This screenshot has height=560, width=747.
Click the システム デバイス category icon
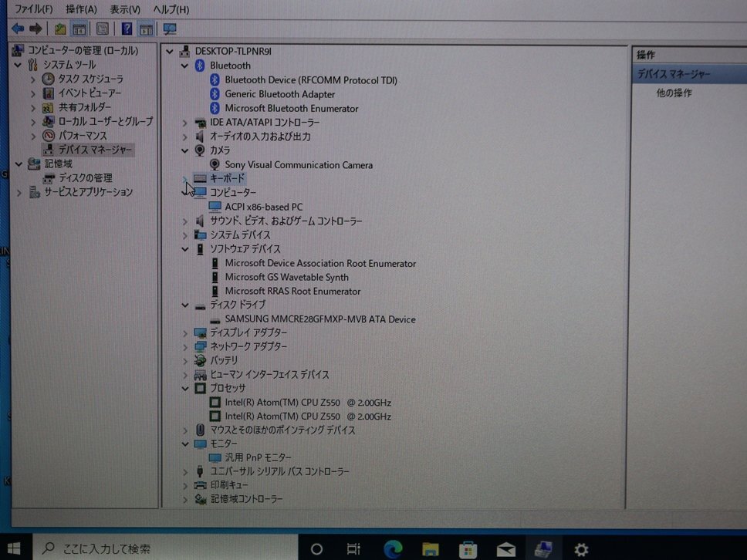200,234
